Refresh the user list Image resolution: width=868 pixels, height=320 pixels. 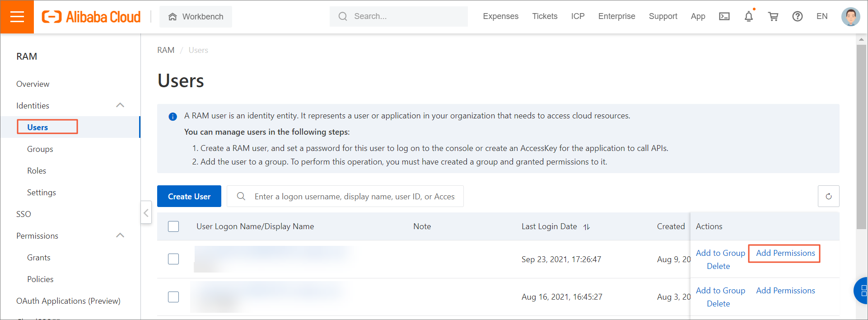[828, 196]
